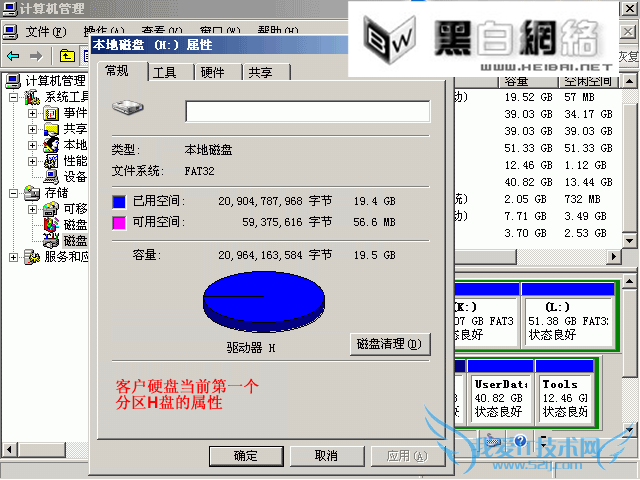Expand the 共享 tree node
The image size is (640, 480).
(32, 129)
